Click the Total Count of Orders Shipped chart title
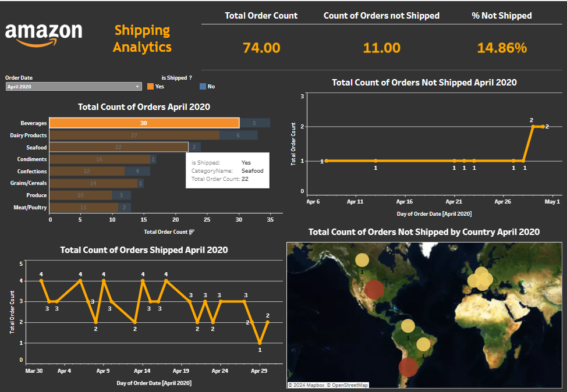This screenshot has width=567, height=392. (144, 250)
